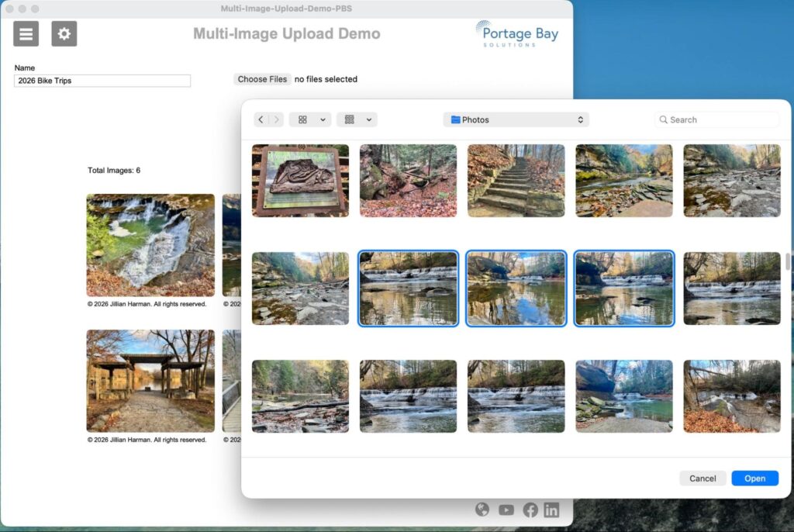Click the Portage Bay Solutions logo
Image resolution: width=794 pixels, height=532 pixels.
point(516,34)
